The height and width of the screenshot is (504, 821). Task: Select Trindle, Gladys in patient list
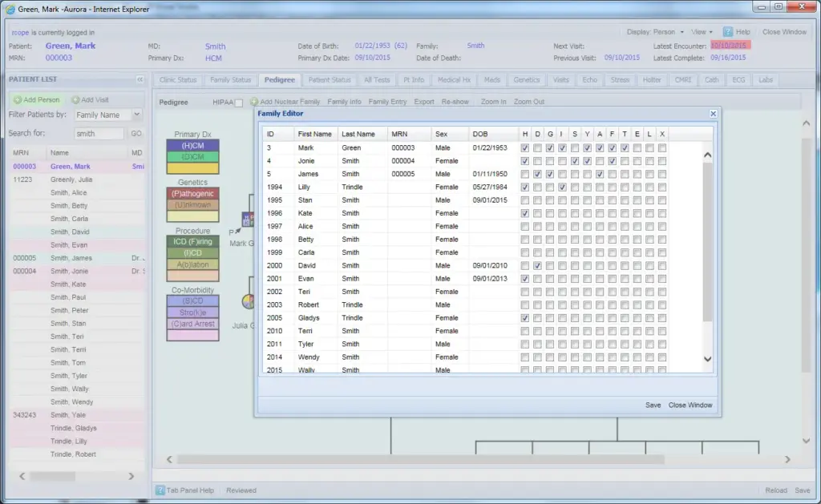click(78, 428)
